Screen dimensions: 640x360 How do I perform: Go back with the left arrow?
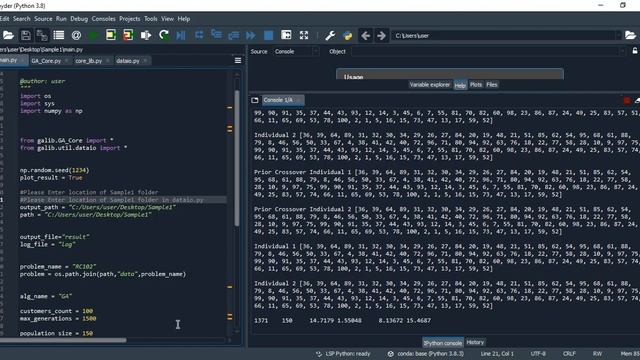click(365, 36)
